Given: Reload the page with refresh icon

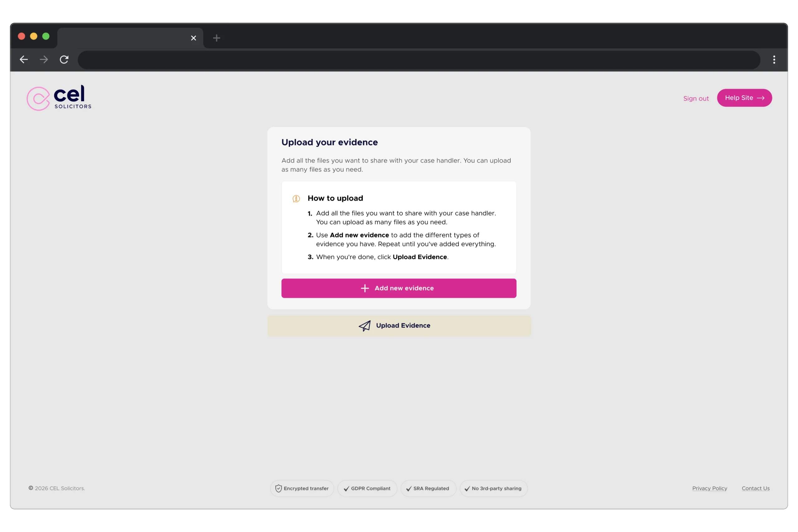Looking at the screenshot, I should click(x=64, y=60).
